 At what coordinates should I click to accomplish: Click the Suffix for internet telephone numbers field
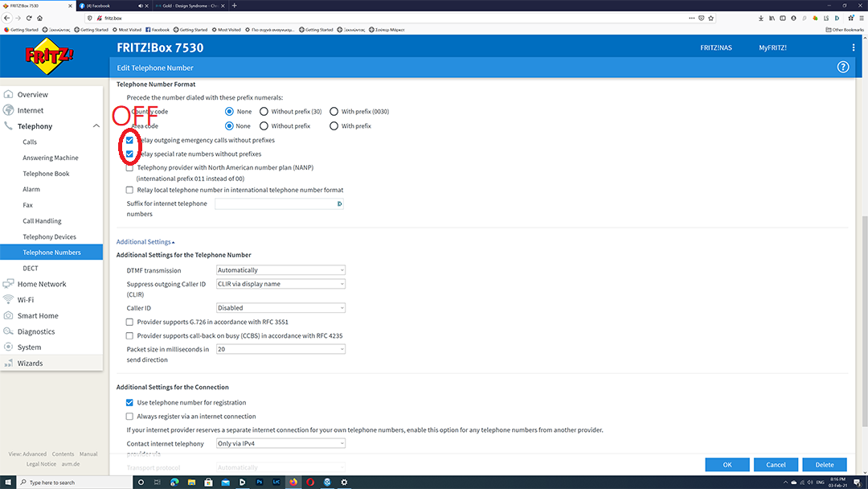coord(279,203)
